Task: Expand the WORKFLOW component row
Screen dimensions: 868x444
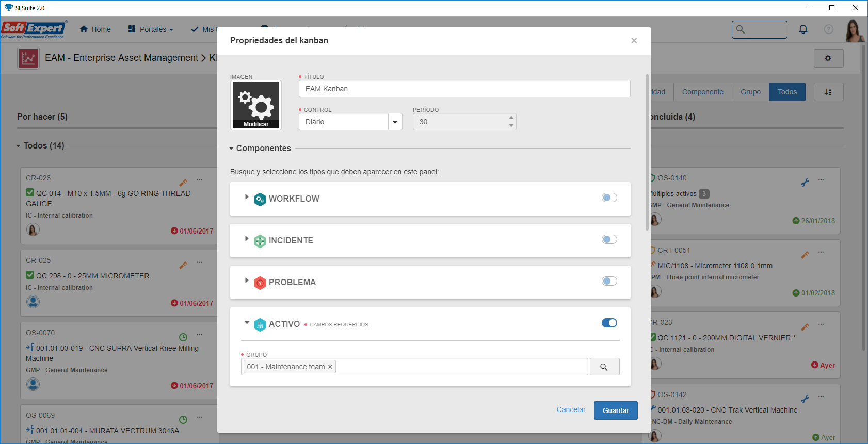Action: (x=247, y=197)
